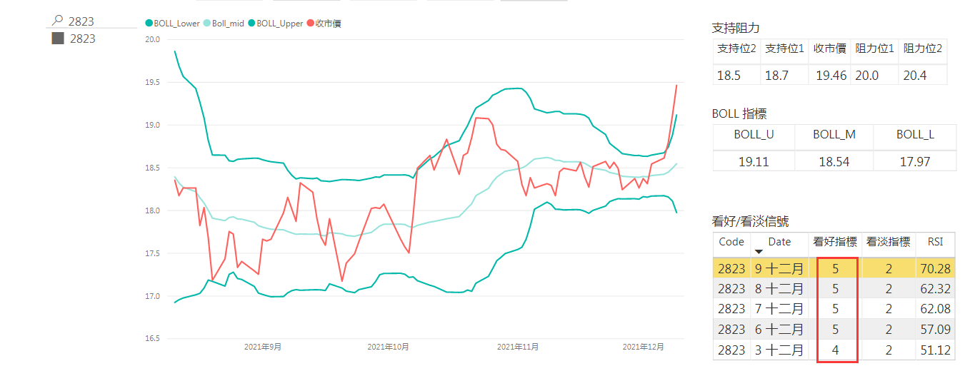Screen dimensions: 980x371
Task: Click the 收市價 legend entry
Action: pos(324,24)
